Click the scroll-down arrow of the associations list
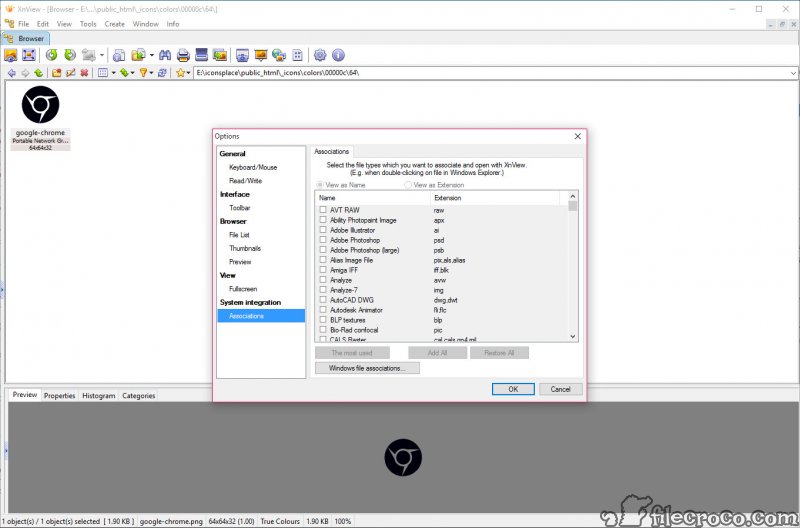 pos(572,336)
